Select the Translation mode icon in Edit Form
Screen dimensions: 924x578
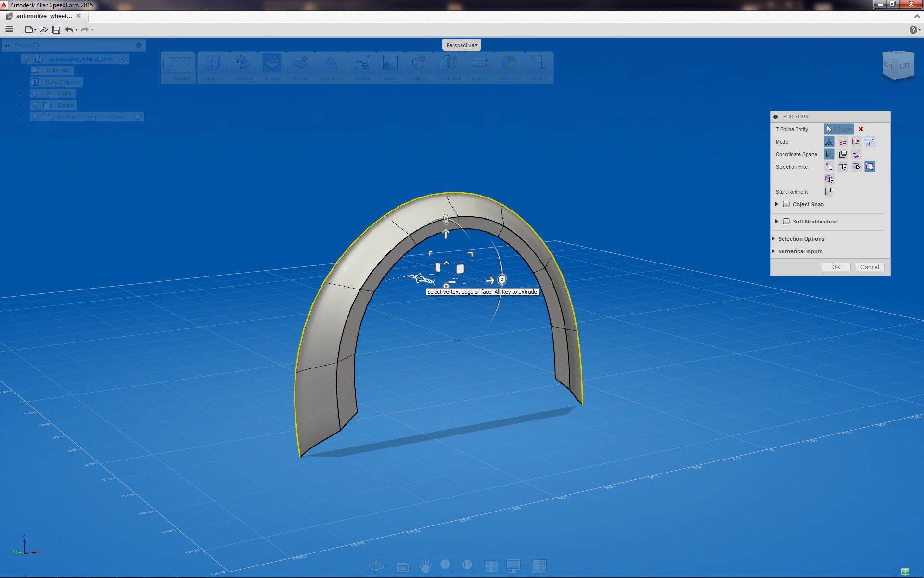tap(843, 142)
